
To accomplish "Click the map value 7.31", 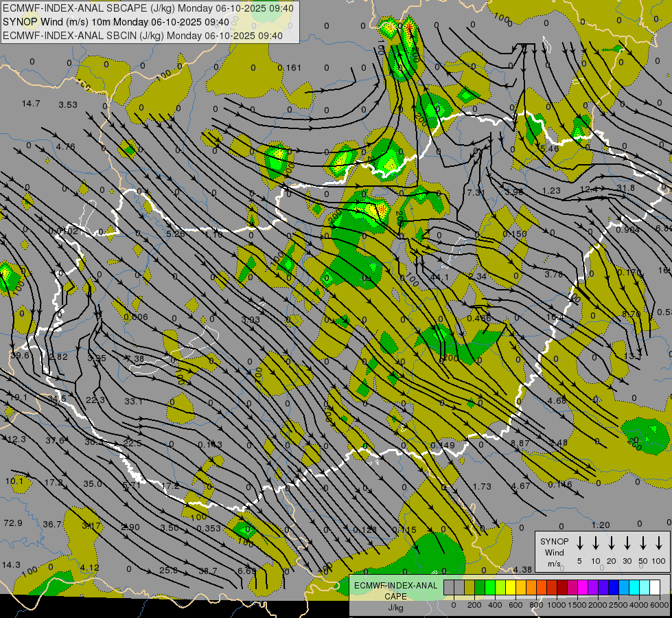I will 476,192.
